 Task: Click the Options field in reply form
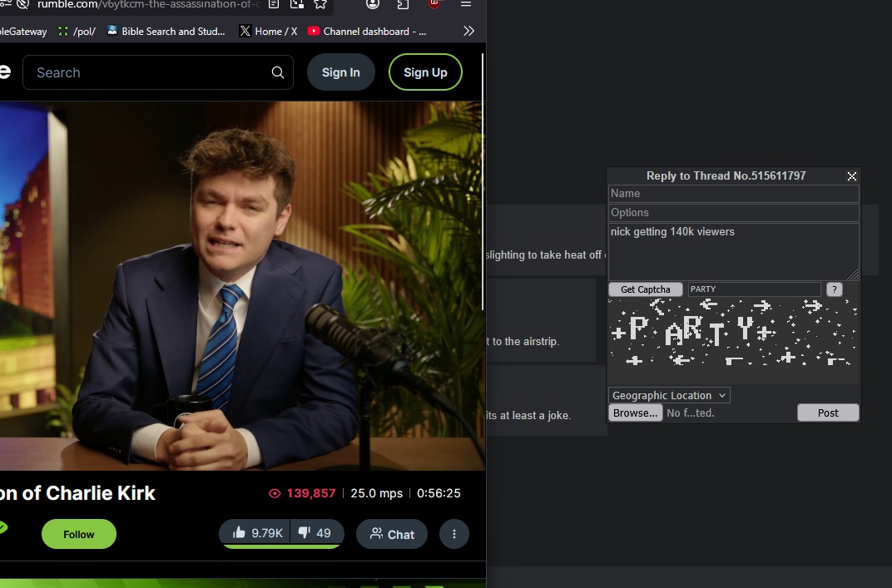(x=733, y=213)
